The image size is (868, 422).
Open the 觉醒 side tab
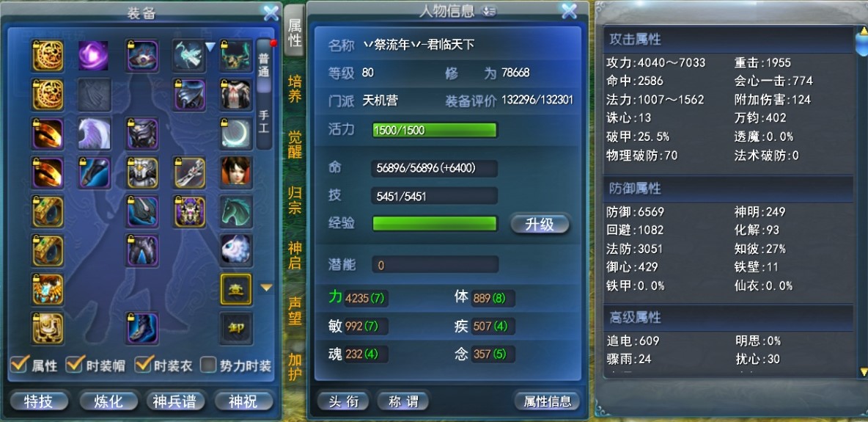point(295,145)
